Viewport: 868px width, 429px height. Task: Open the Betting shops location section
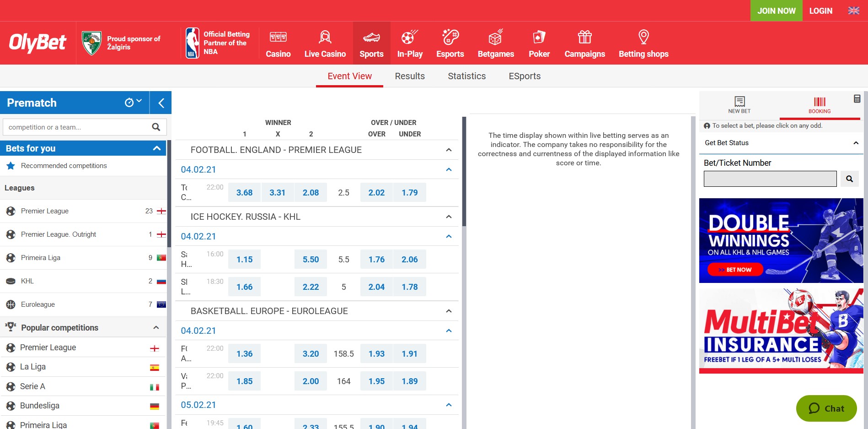click(643, 44)
